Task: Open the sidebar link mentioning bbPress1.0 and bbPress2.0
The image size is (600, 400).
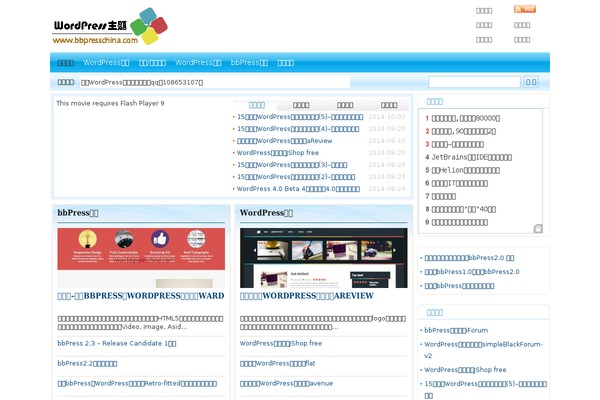Action: (472, 272)
